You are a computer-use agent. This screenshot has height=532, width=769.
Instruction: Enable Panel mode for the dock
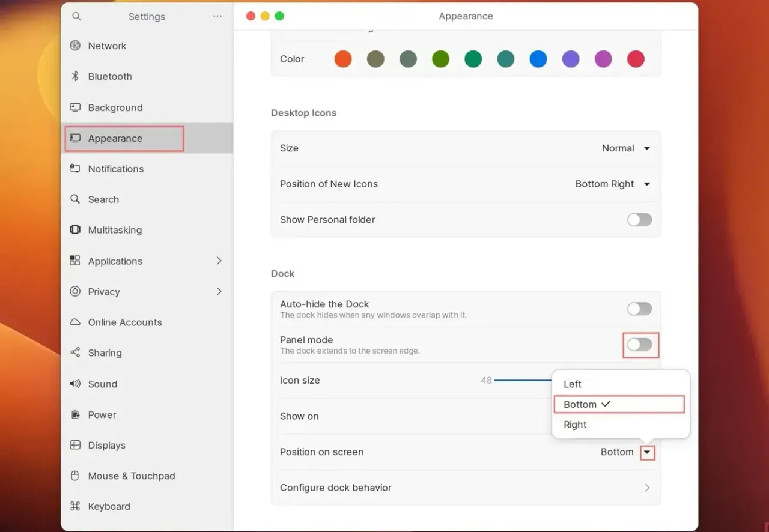click(x=639, y=345)
